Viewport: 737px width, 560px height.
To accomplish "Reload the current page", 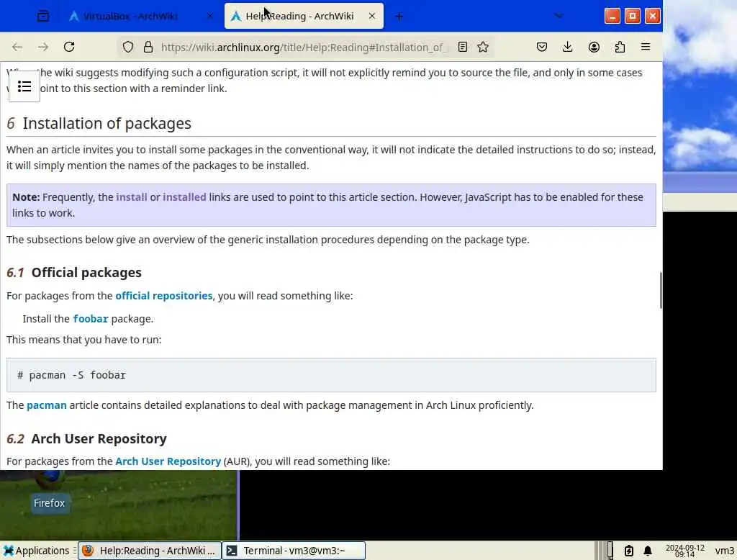I will [69, 47].
